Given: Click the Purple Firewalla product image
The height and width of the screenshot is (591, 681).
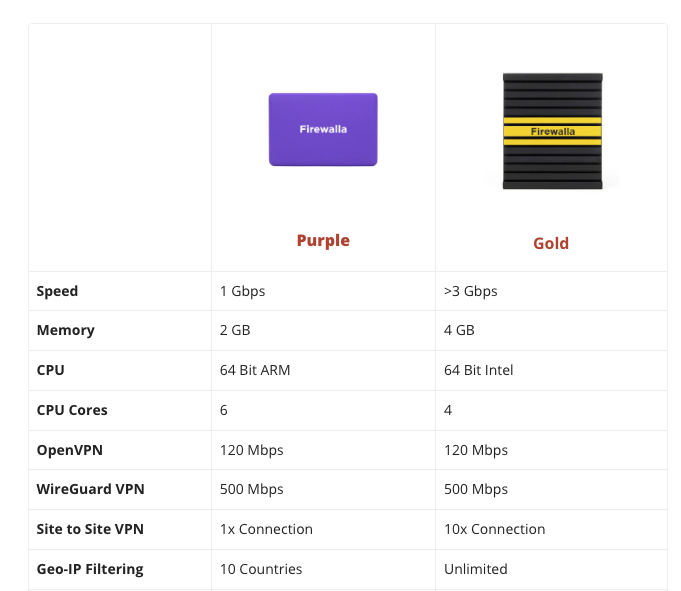Looking at the screenshot, I should click(x=323, y=130).
